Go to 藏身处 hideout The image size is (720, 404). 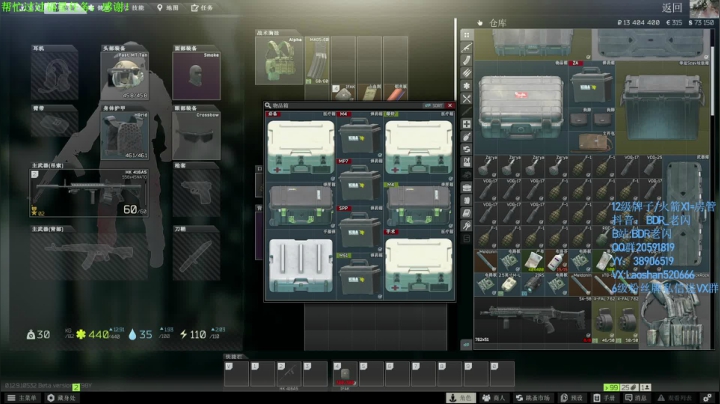(62, 398)
